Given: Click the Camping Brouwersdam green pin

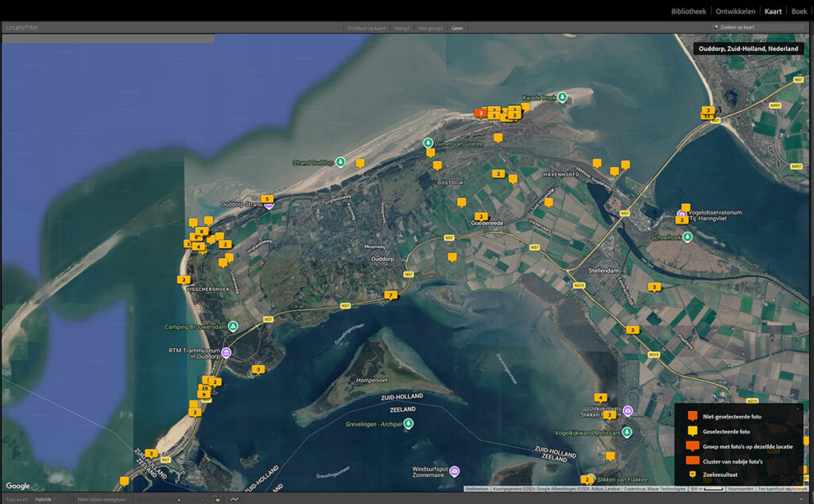Looking at the screenshot, I should 233,326.
